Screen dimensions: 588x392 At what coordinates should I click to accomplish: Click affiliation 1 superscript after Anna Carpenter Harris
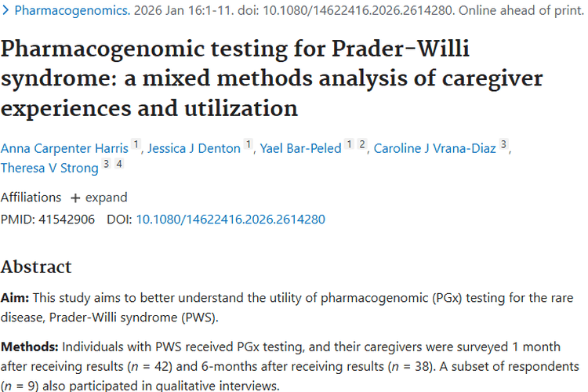click(x=136, y=145)
